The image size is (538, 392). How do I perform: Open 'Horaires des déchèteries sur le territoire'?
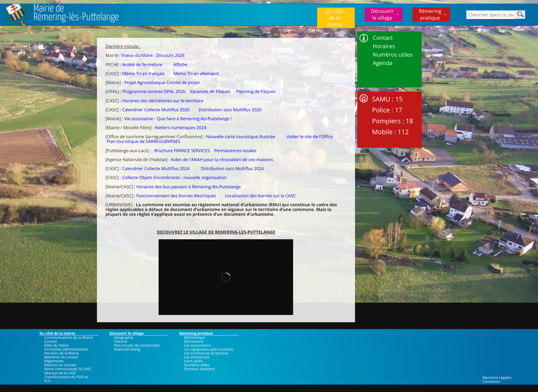pyautogui.click(x=163, y=101)
